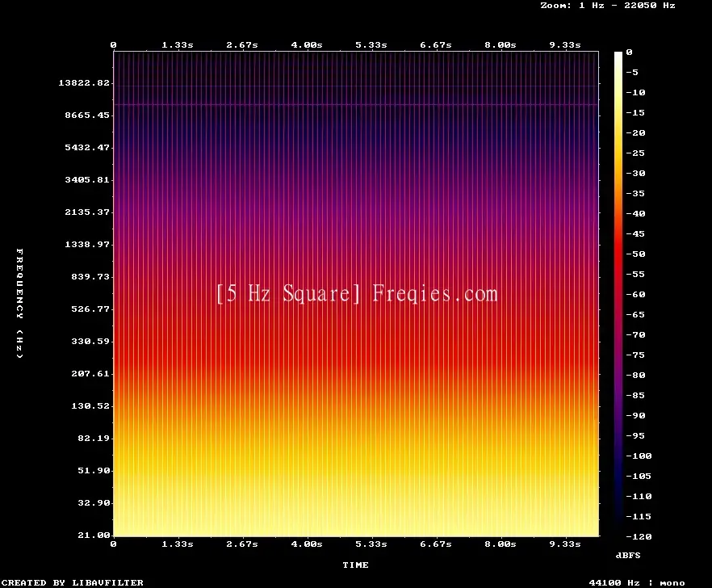
Task: Click the top 9.33s time label
Action: [x=565, y=44]
